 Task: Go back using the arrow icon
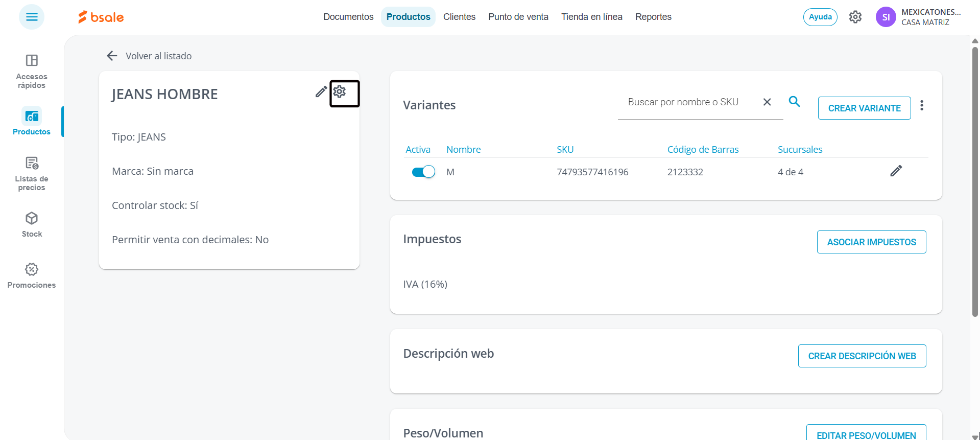[112, 56]
